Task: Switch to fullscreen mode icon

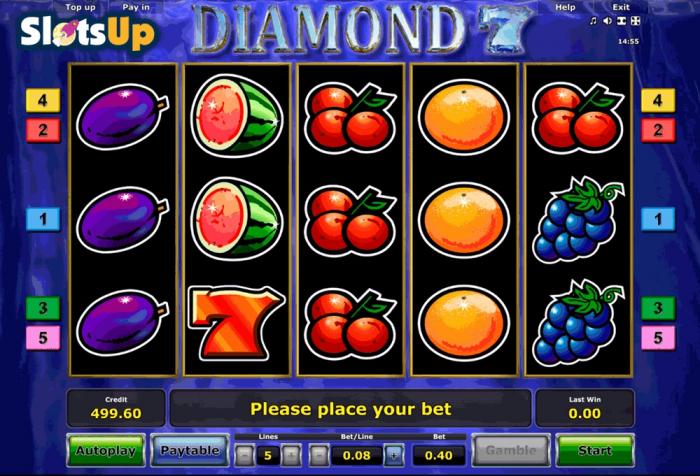Action: (636, 21)
